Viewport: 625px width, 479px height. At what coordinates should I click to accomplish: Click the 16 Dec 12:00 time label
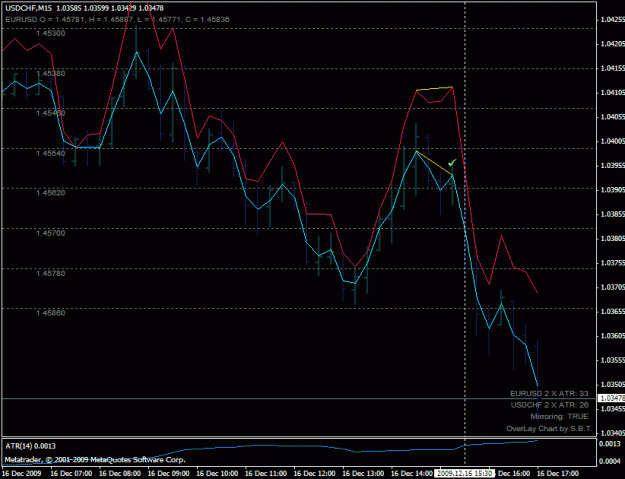(x=314, y=473)
